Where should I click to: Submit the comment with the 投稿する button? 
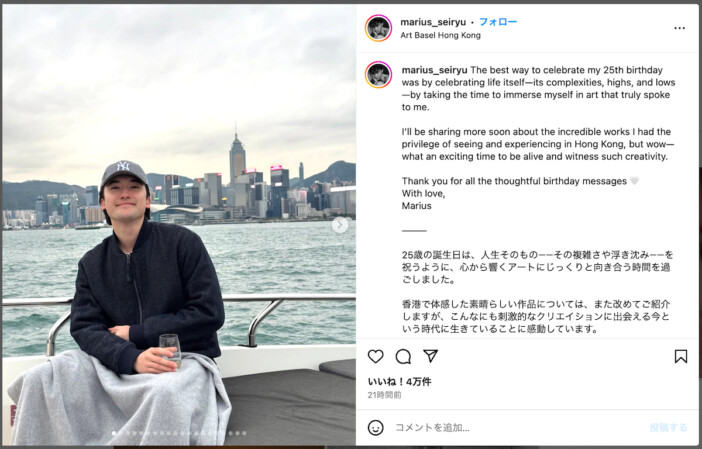coord(668,428)
